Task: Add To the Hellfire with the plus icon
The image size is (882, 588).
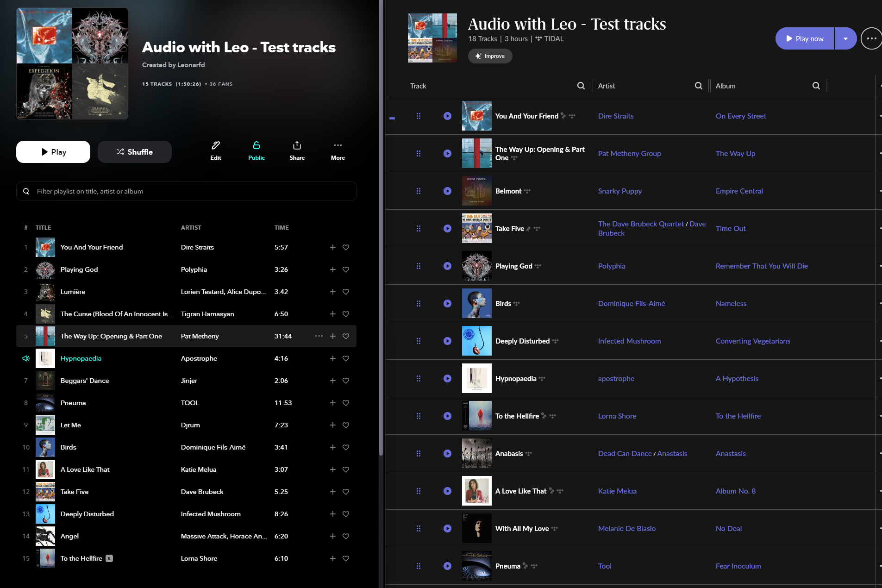Action: tap(333, 558)
